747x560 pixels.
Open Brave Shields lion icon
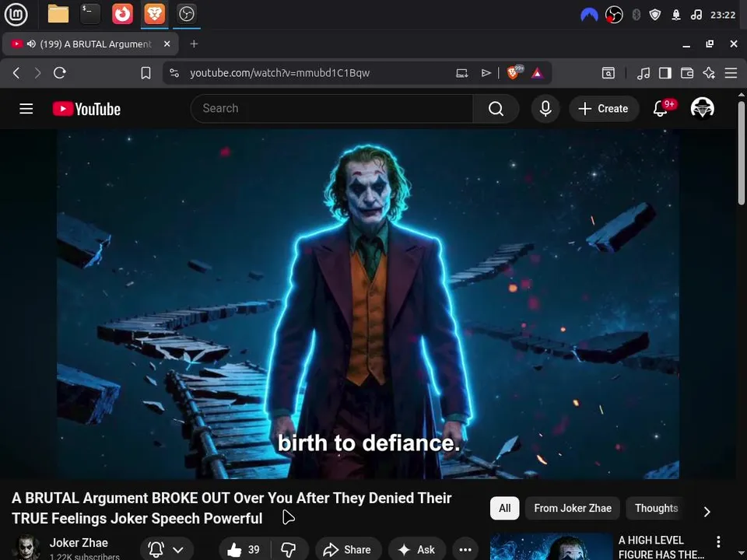(514, 72)
